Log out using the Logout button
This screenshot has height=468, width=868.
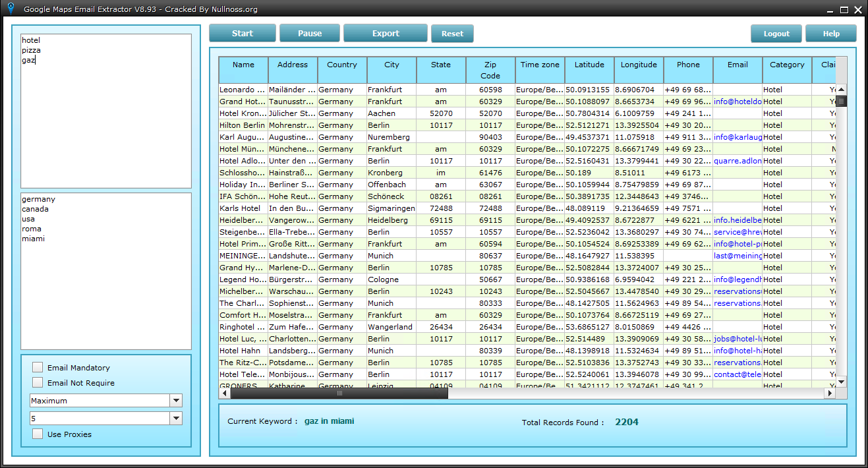coord(776,34)
